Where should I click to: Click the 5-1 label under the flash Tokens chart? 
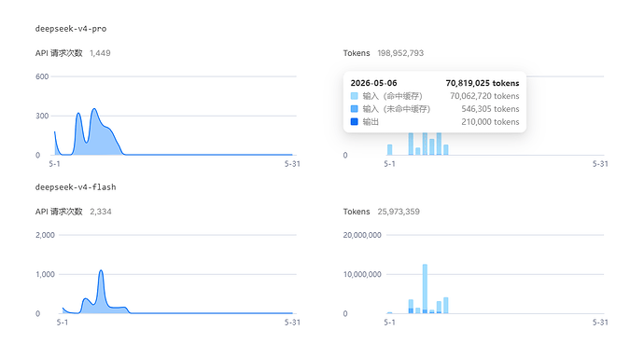point(389,323)
